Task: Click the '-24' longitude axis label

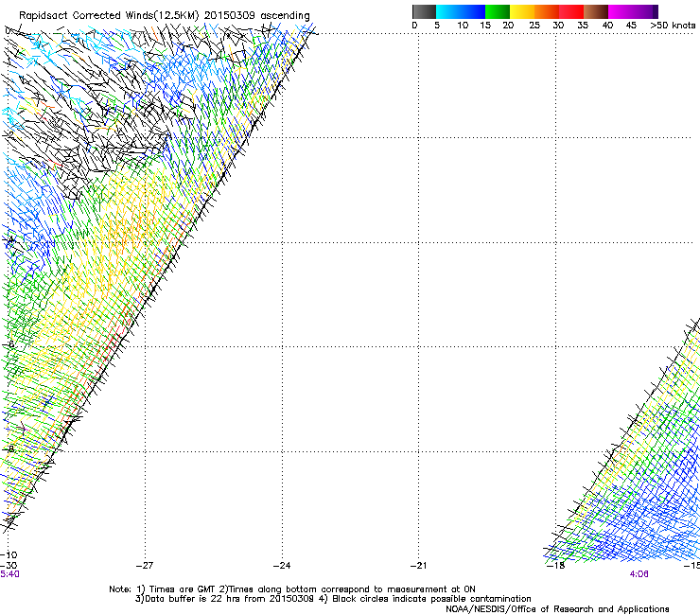Action: [282, 566]
